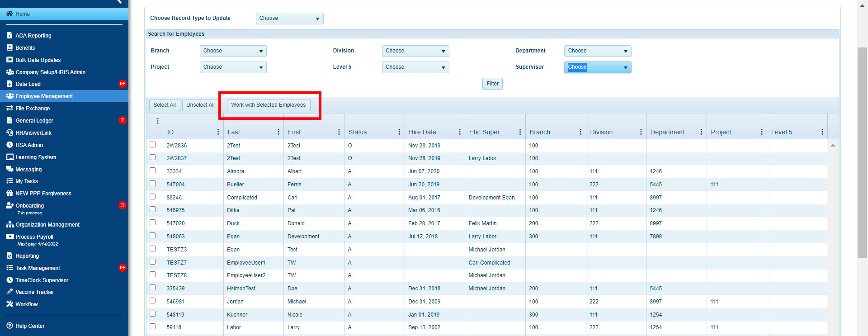The image size is (868, 336).
Task: Click General Ledger document icon
Action: coord(9,120)
